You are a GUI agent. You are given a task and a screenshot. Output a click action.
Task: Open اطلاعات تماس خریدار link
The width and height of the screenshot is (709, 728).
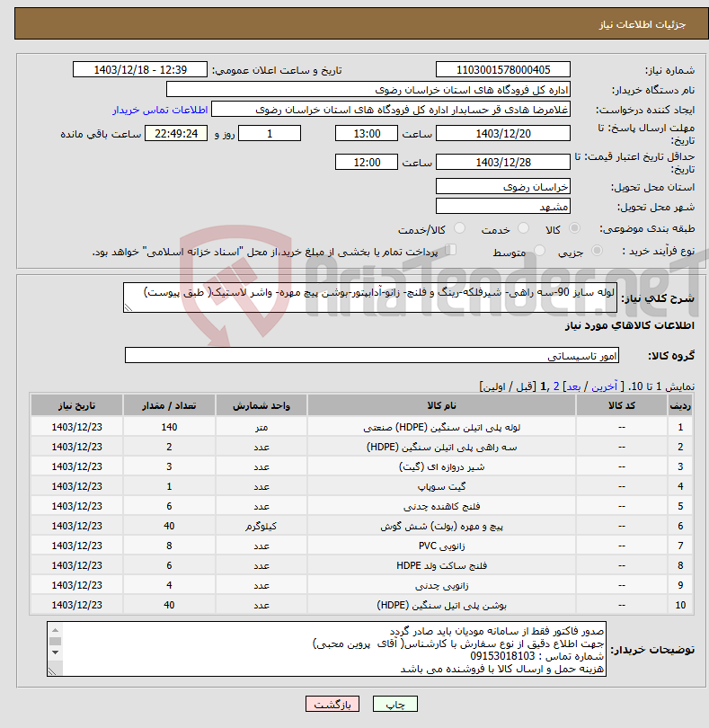click(160, 110)
